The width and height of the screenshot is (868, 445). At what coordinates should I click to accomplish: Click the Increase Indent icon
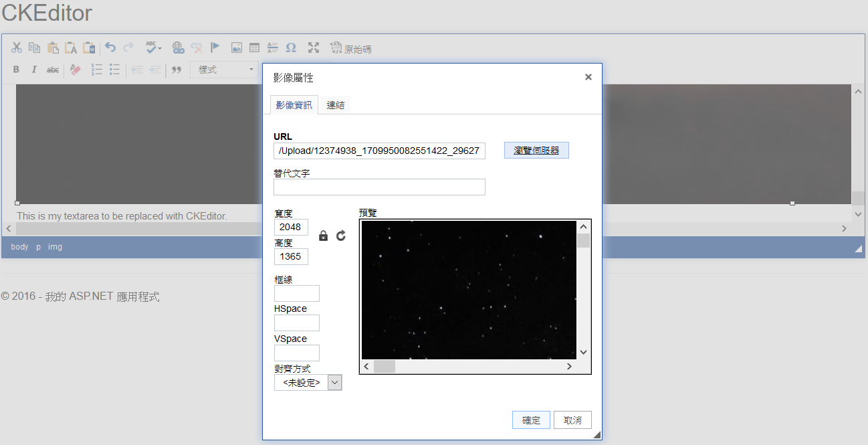coord(155,70)
